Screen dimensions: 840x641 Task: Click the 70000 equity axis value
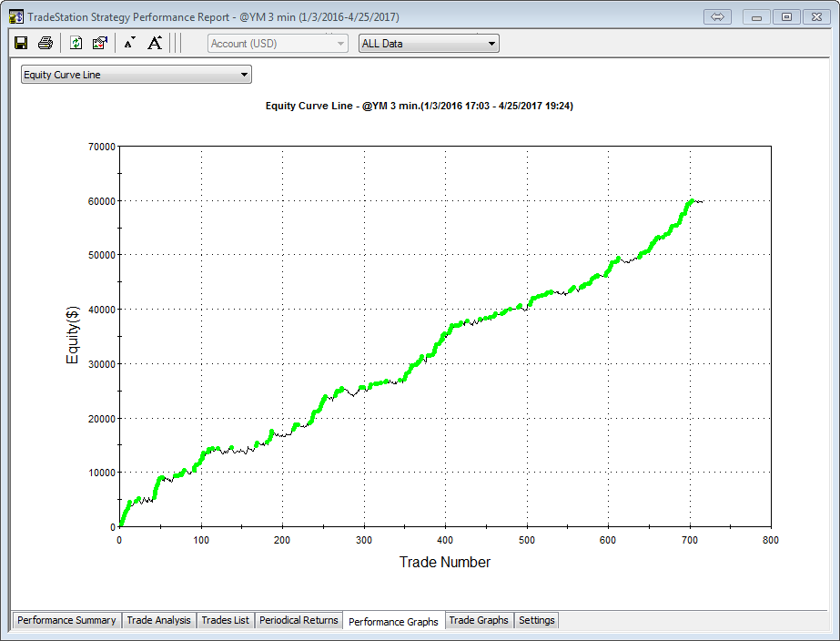coord(102,147)
